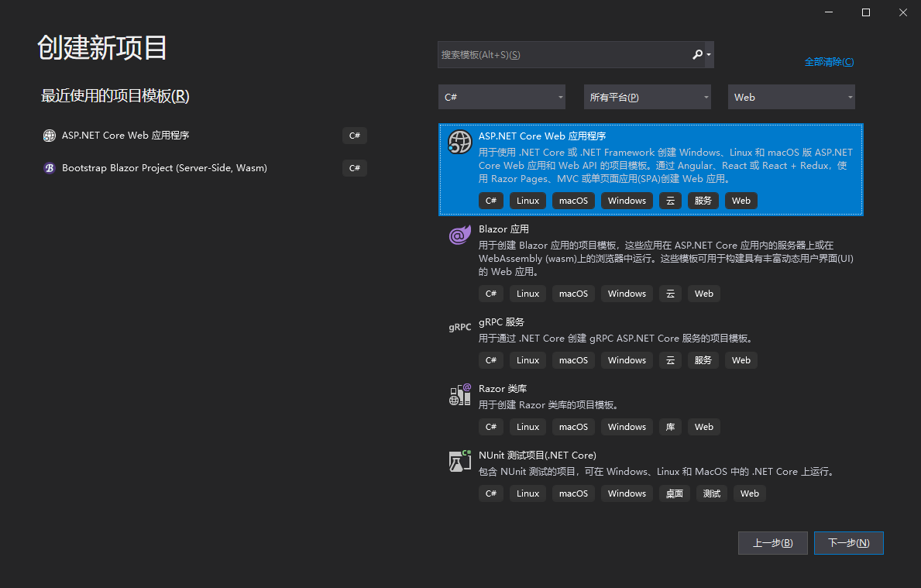The width and height of the screenshot is (921, 588).
Task: Click Web tag under Razor 类库
Action: click(703, 427)
